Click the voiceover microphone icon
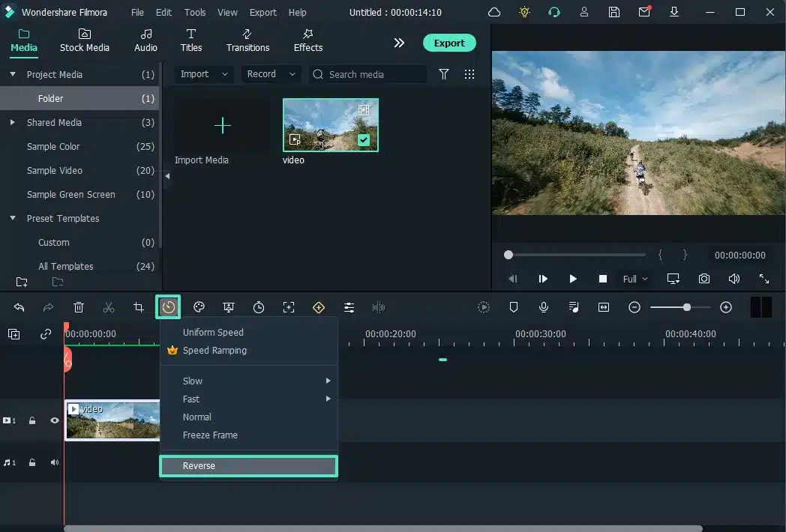 point(544,307)
